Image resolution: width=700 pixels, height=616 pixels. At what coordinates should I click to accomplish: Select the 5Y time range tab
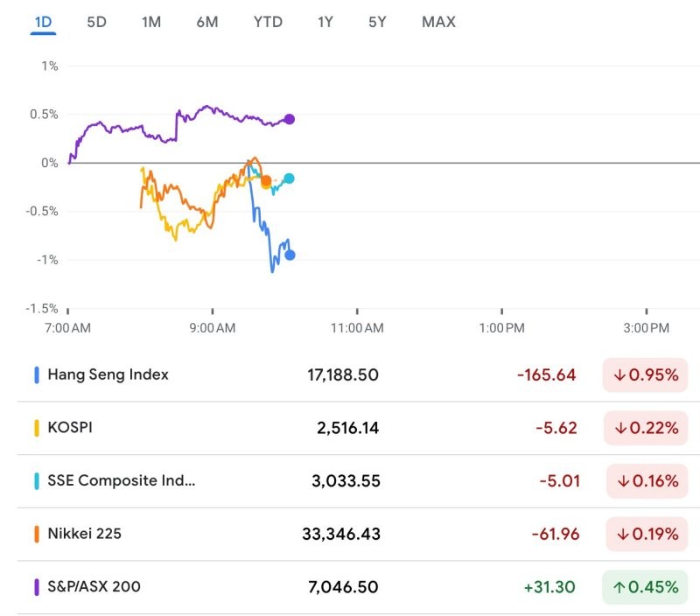tap(377, 22)
